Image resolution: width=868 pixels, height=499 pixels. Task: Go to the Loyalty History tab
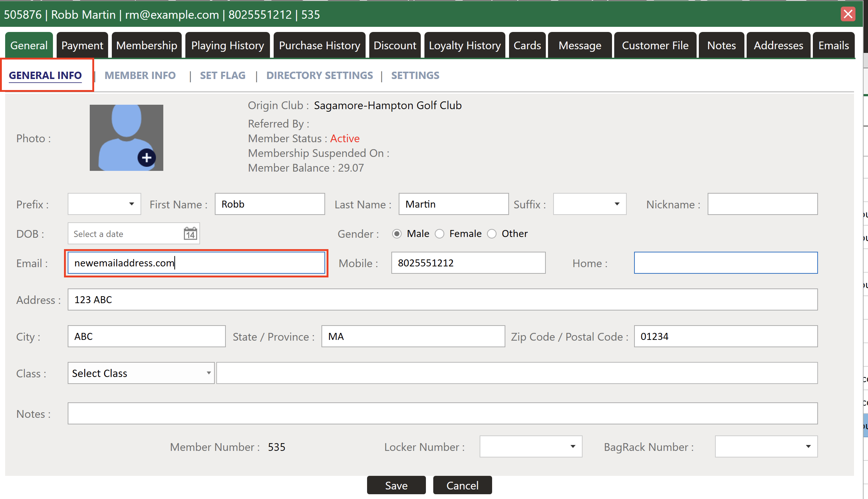pyautogui.click(x=465, y=45)
